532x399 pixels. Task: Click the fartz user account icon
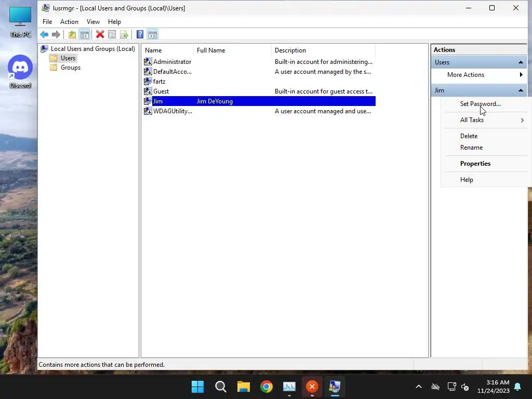(148, 81)
